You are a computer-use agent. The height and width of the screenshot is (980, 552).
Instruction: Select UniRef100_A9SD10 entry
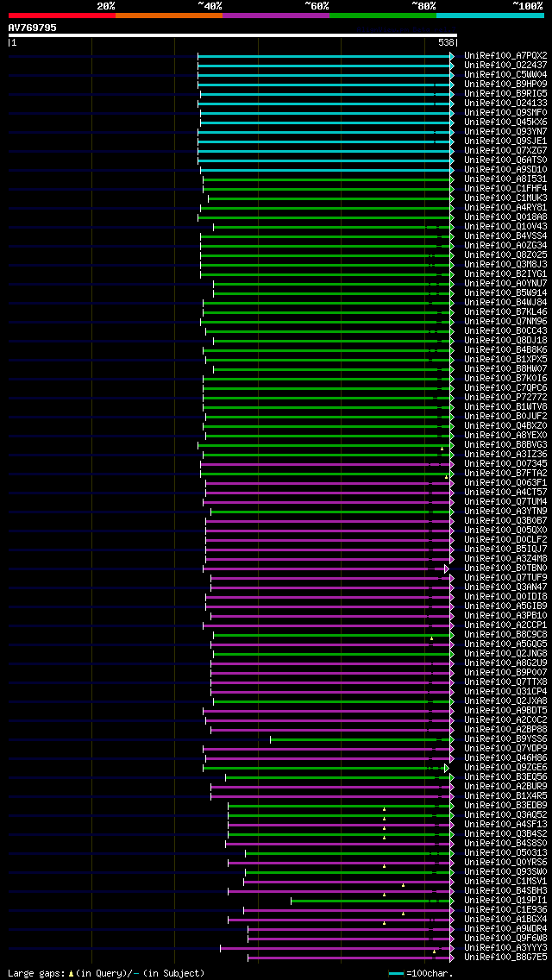pyautogui.click(x=505, y=170)
